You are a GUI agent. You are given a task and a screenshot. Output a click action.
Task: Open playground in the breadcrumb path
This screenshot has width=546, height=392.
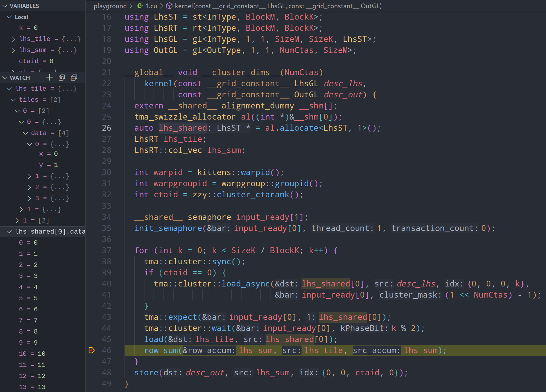(x=110, y=6)
